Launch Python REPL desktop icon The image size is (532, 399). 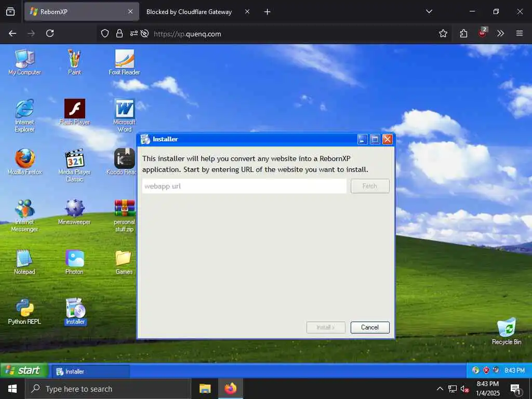[x=25, y=312]
